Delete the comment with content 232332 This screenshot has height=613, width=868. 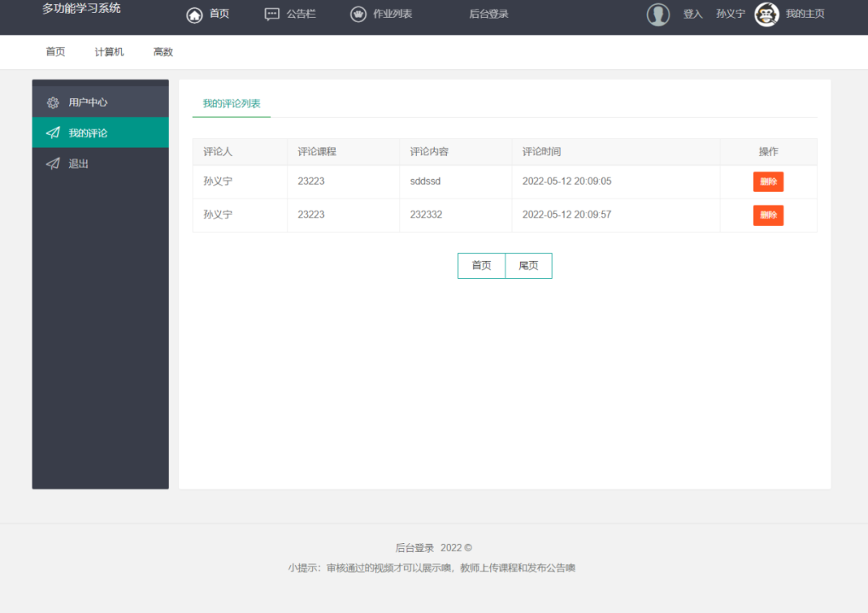768,215
